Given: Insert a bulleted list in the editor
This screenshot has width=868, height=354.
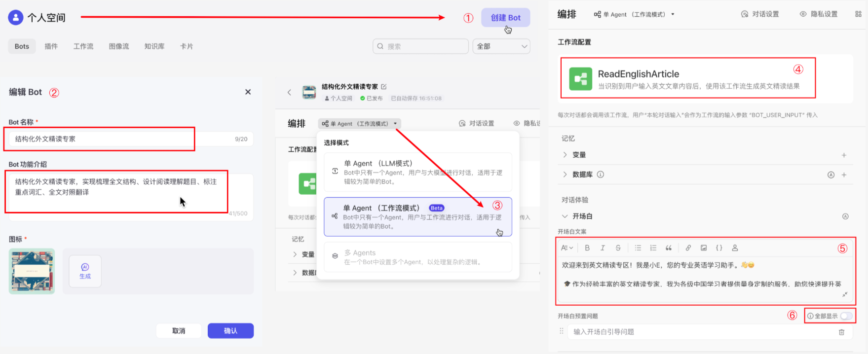Looking at the screenshot, I should (x=638, y=248).
